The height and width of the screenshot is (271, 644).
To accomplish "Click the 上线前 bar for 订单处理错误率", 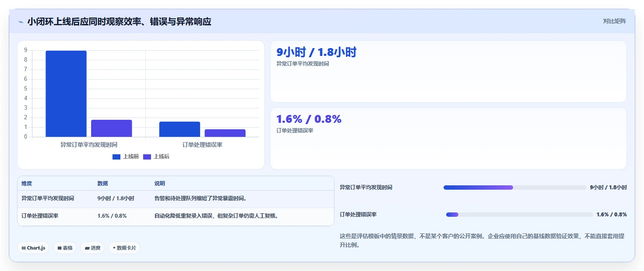I will 179,129.
